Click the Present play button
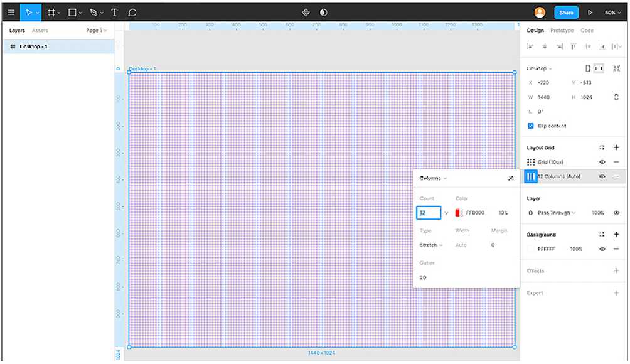Screen dimensions: 630x364 (x=590, y=13)
